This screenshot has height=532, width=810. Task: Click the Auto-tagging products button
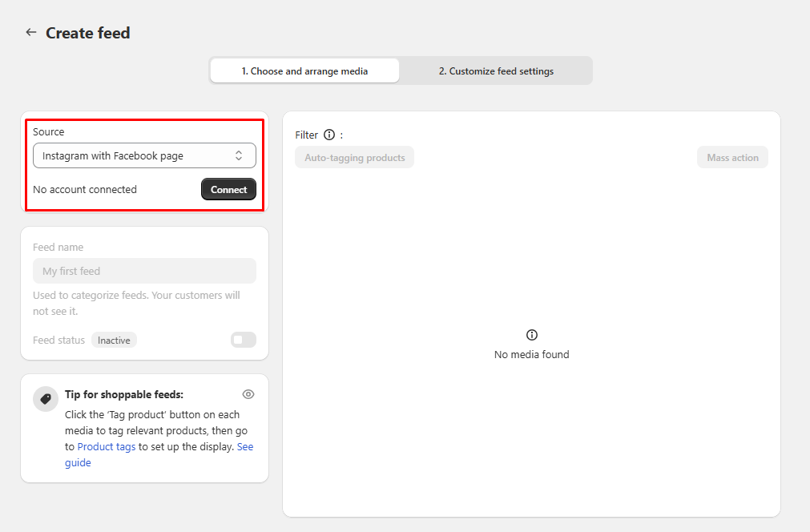[x=354, y=158]
